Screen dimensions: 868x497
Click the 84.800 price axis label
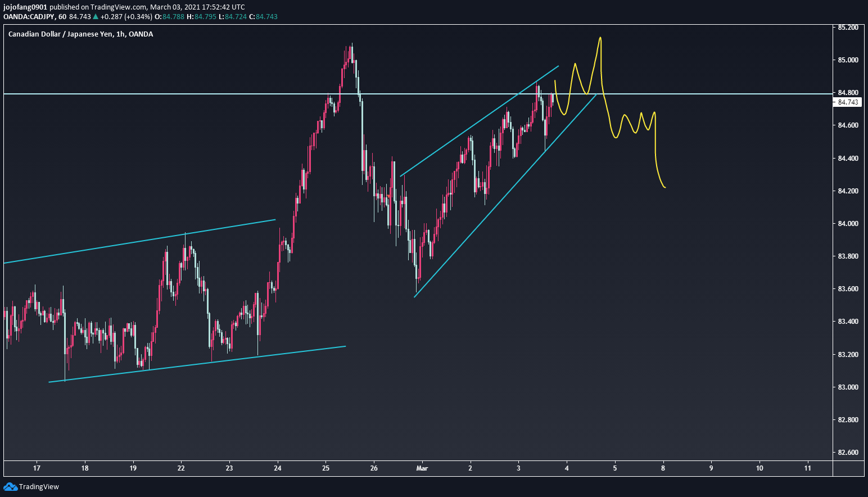(848, 93)
